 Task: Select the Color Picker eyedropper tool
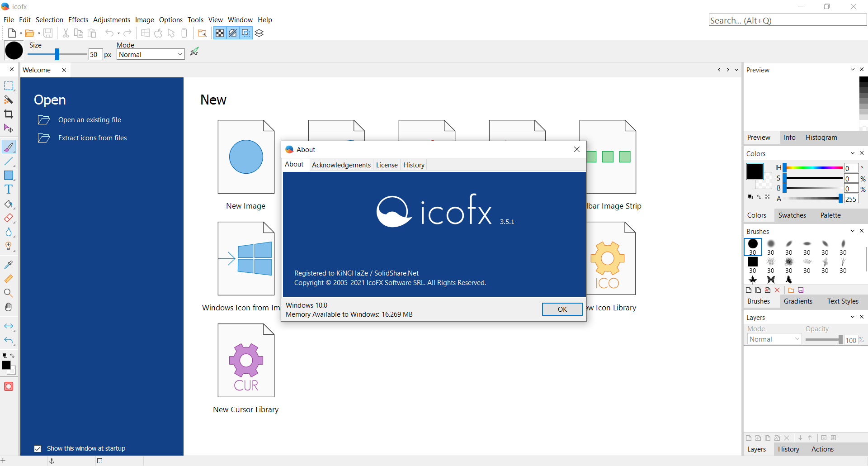click(x=9, y=264)
